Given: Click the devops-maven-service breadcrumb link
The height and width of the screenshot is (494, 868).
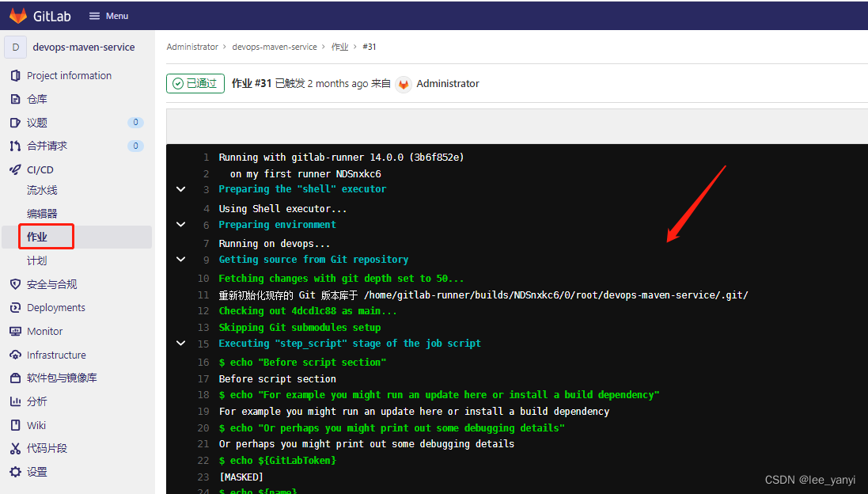Looking at the screenshot, I should [275, 47].
